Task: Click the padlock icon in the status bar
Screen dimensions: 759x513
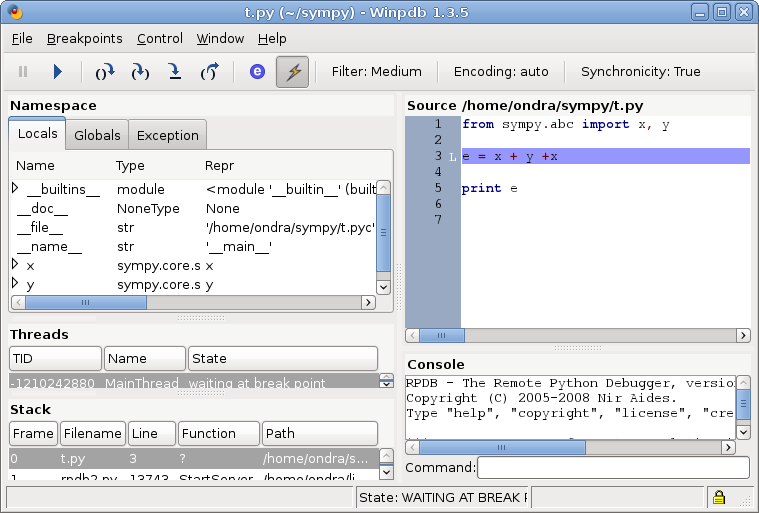Action: pos(718,497)
